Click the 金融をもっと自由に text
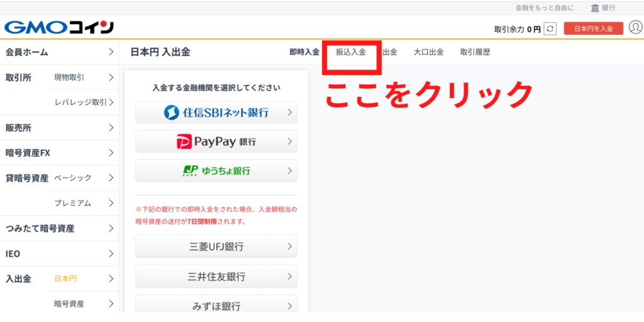This screenshot has height=322, width=644. (545, 8)
